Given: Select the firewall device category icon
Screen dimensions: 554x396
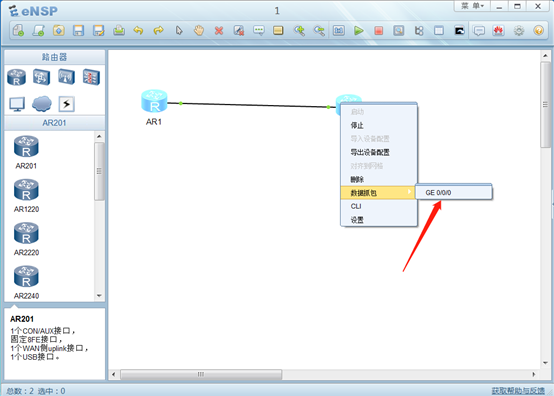Looking at the screenshot, I should [x=92, y=77].
